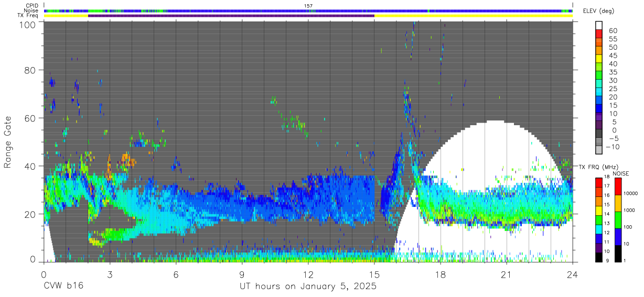
Task: Click the red 55–60 swatch in ELEV legend
Action: [598, 34]
